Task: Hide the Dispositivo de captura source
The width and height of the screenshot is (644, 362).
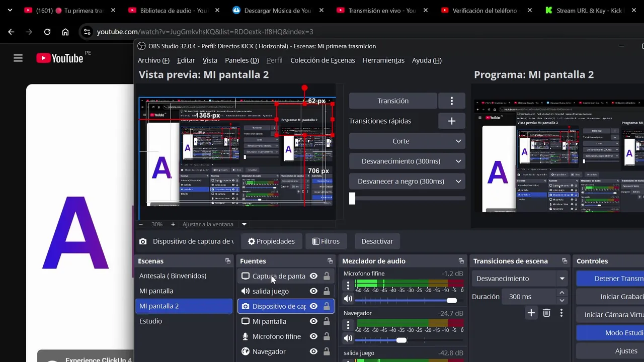Action: 313,306
